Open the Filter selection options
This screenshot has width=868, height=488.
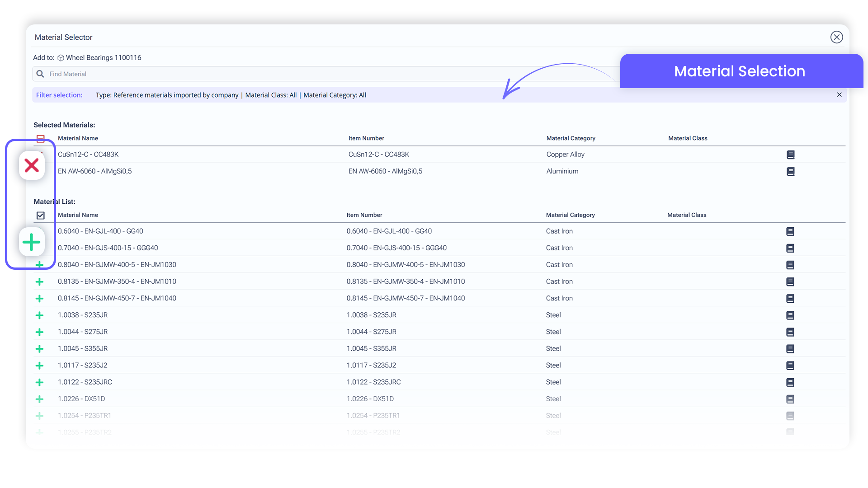point(59,95)
